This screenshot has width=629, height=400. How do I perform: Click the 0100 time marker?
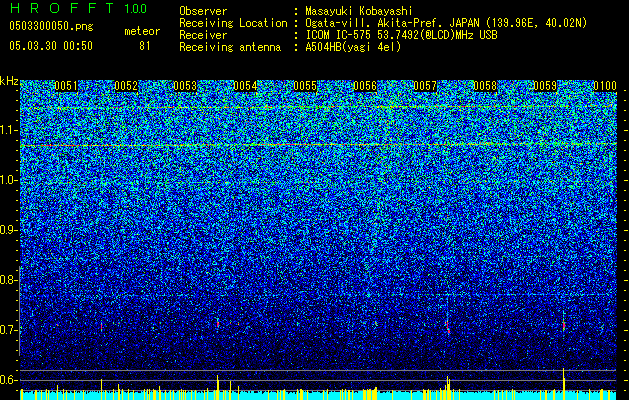pos(605,86)
